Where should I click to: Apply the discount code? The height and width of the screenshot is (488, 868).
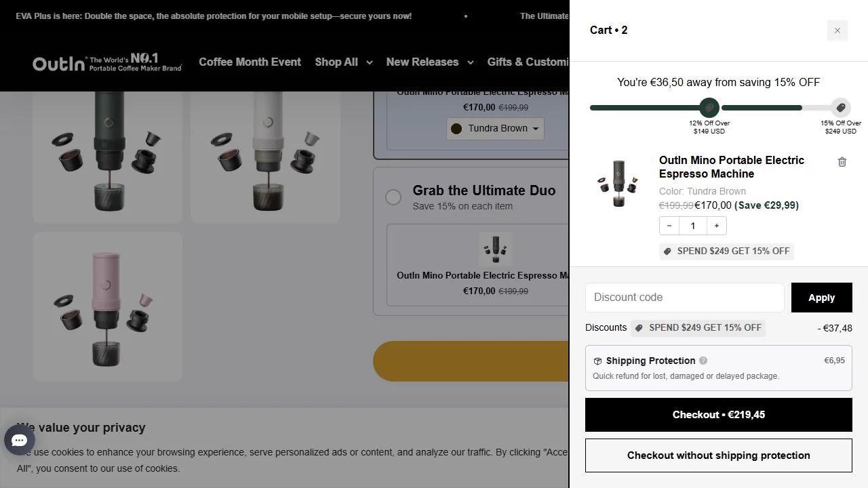pos(822,298)
